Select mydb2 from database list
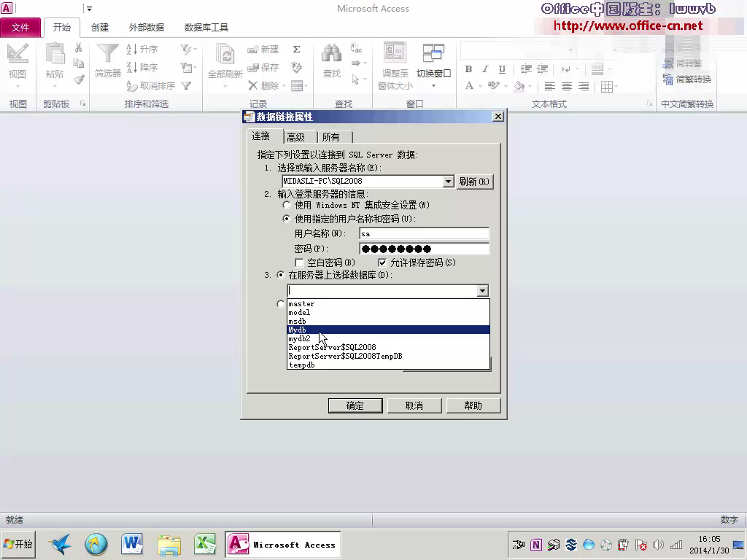The width and height of the screenshot is (747, 560). (388, 338)
